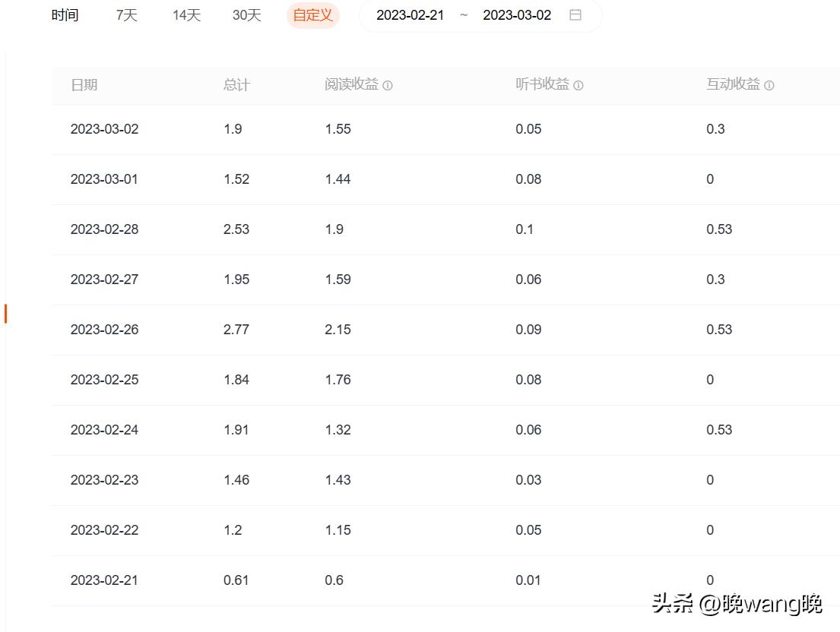
Task: Click the 总计 column header
Action: (x=236, y=85)
